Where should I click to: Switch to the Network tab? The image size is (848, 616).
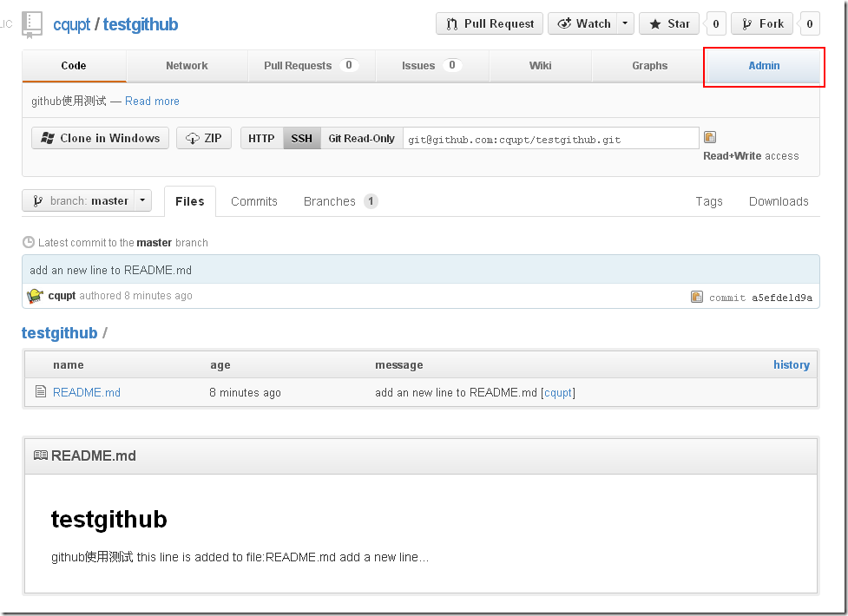187,65
